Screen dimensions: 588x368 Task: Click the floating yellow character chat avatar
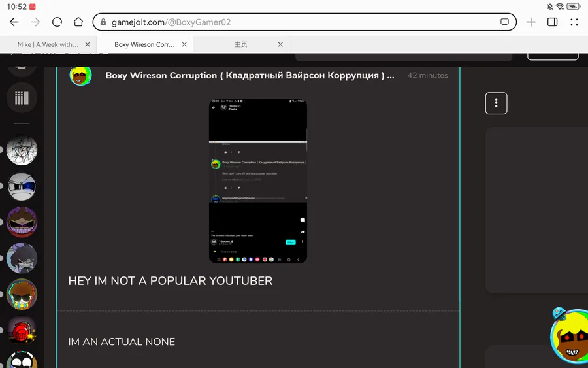pyautogui.click(x=570, y=336)
